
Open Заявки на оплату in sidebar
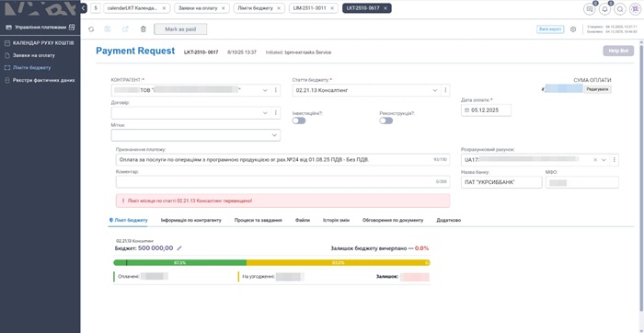coord(34,55)
